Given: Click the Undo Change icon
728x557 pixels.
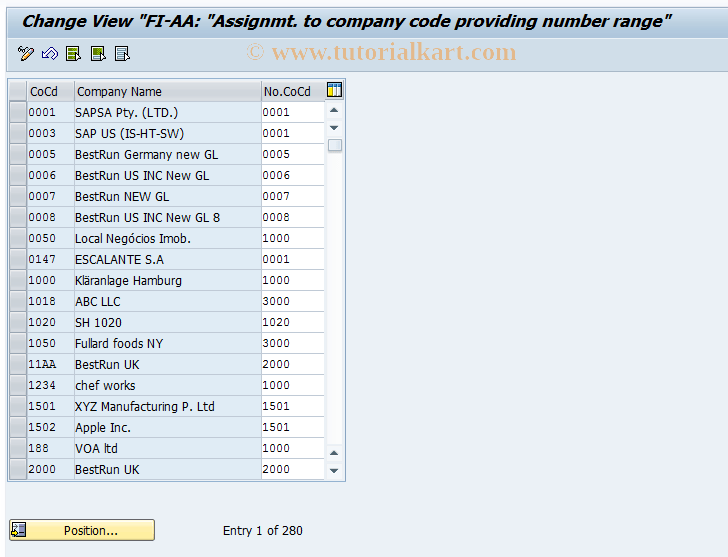Looking at the screenshot, I should coord(50,53).
